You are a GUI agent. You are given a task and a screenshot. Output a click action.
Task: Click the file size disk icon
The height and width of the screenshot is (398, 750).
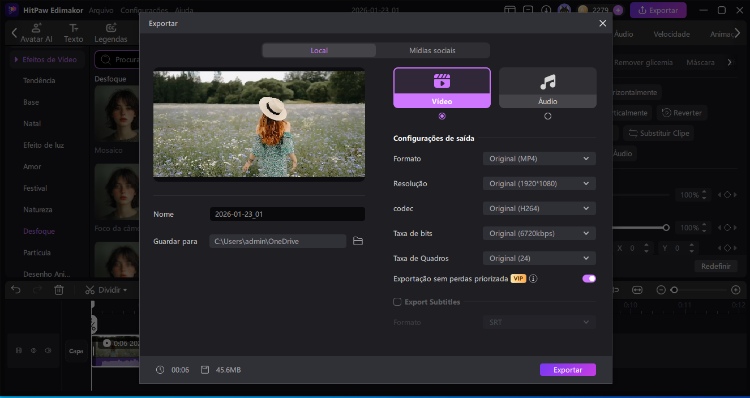[205, 370]
